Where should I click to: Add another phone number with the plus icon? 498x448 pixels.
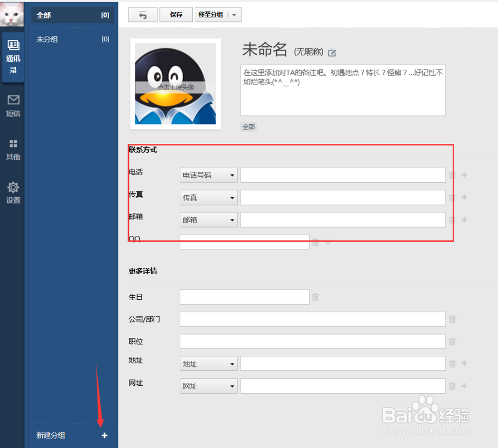coord(464,175)
